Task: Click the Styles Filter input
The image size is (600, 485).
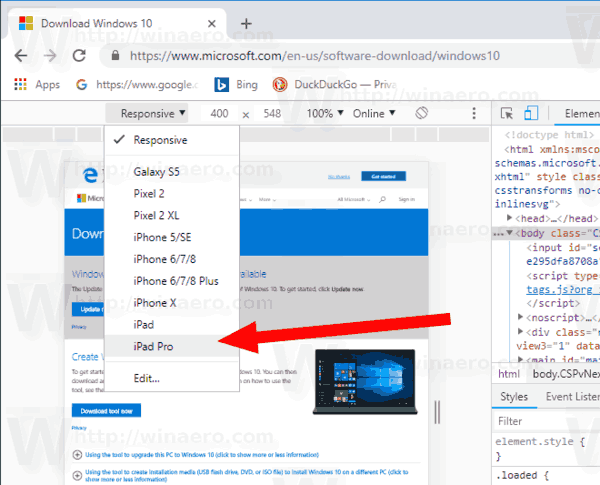Action: (547, 421)
